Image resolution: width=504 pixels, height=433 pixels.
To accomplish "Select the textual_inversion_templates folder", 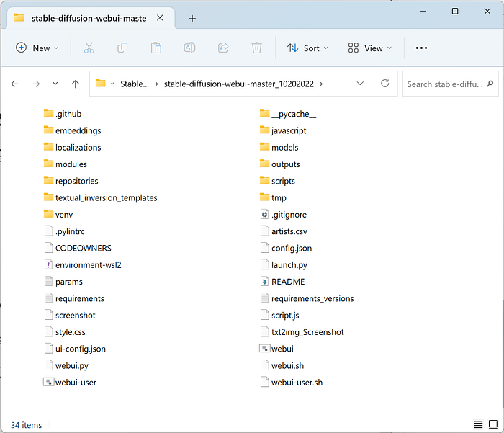I will pos(100,197).
